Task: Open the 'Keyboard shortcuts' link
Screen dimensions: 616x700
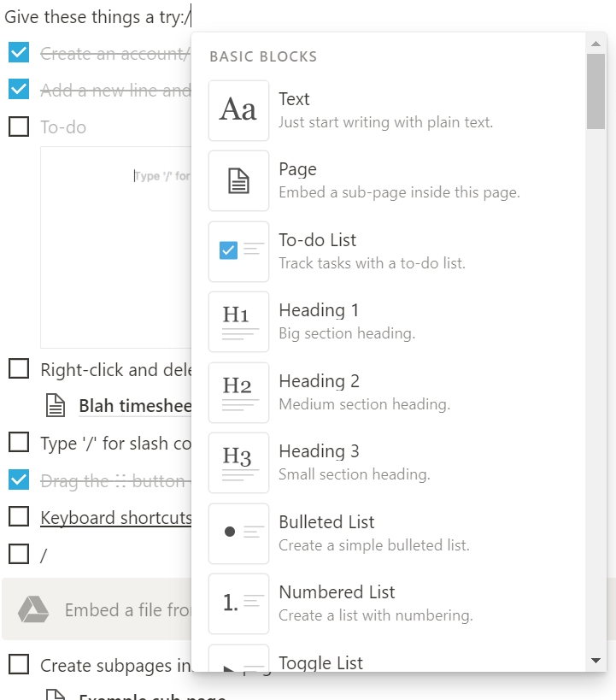Action: (x=115, y=518)
